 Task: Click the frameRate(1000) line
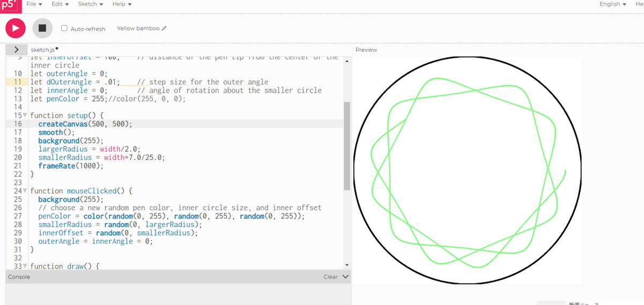point(71,166)
